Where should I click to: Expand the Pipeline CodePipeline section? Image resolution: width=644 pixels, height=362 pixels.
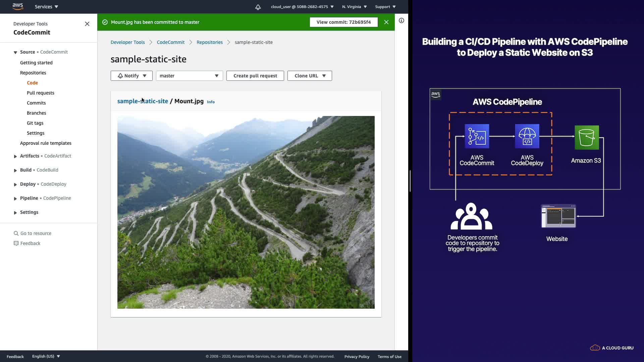click(15, 198)
